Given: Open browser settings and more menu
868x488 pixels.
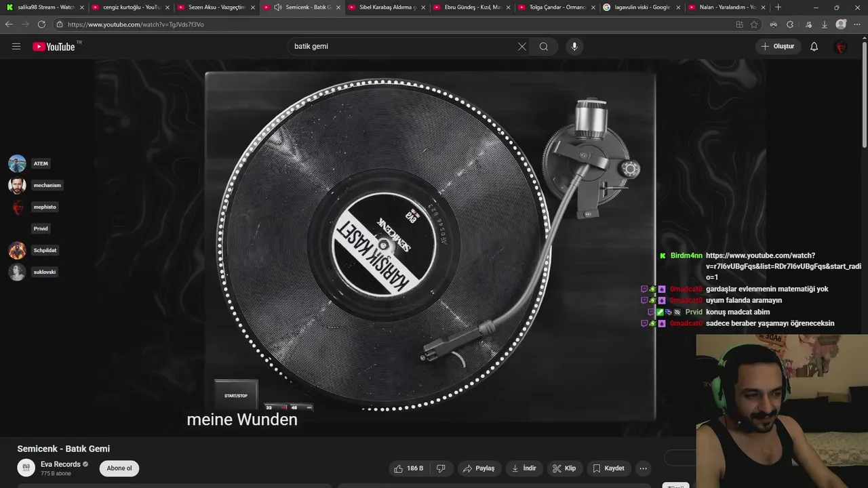Looking at the screenshot, I should pyautogui.click(x=858, y=24).
